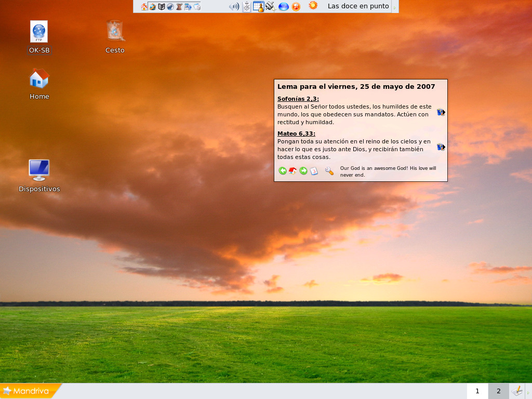The height and width of the screenshot is (399, 532).
Task: Switch to virtual desktop 2
Action: [498, 391]
